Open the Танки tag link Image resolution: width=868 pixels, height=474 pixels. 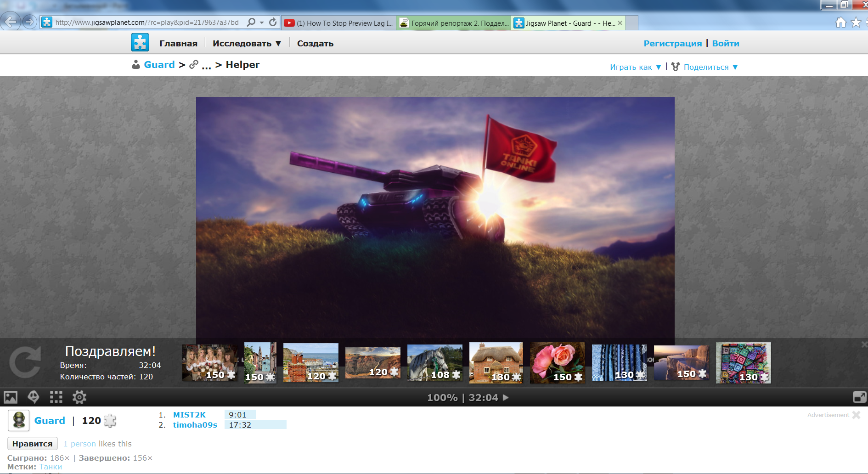click(x=51, y=467)
